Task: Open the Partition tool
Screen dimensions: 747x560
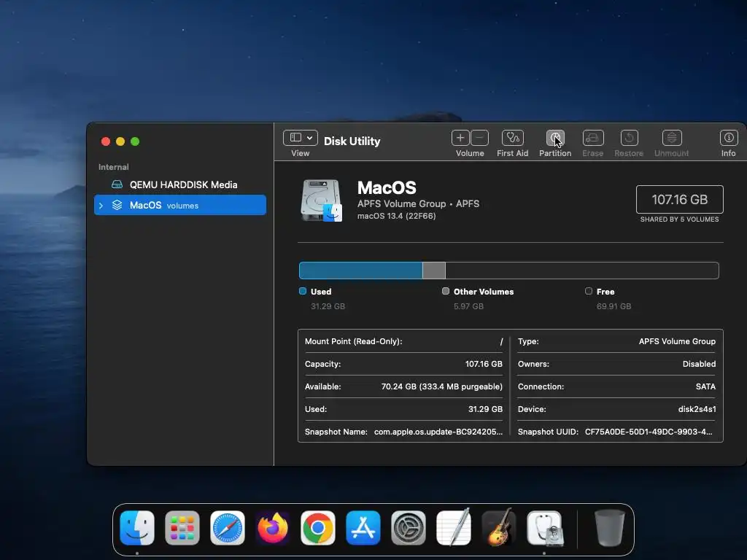Action: click(x=555, y=138)
